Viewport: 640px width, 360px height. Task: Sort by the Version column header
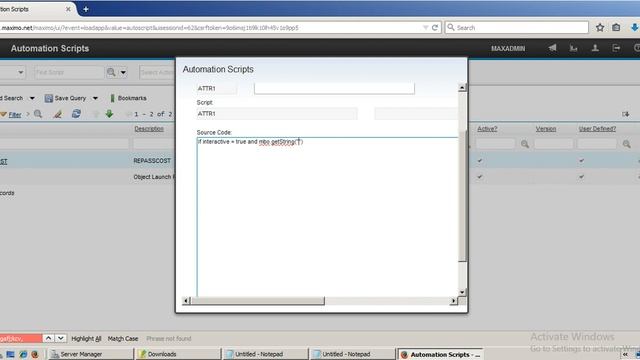(546, 129)
